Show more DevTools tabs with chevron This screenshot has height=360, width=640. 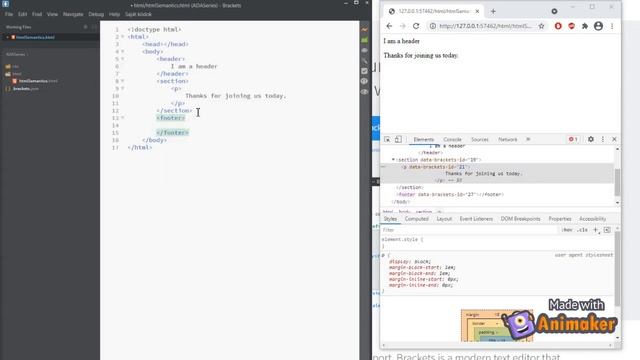[x=528, y=140]
